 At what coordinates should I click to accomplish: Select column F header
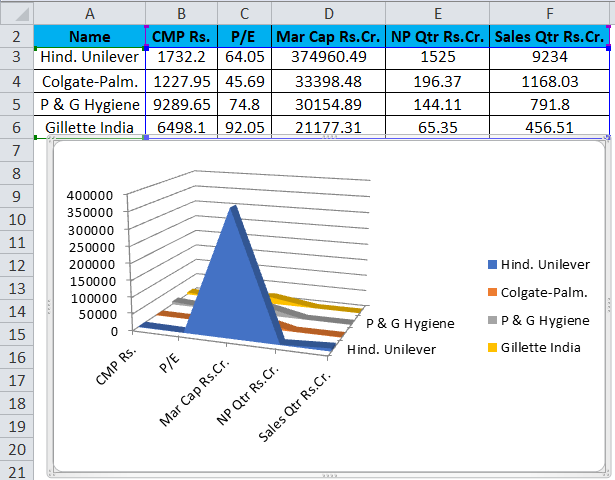click(x=549, y=14)
